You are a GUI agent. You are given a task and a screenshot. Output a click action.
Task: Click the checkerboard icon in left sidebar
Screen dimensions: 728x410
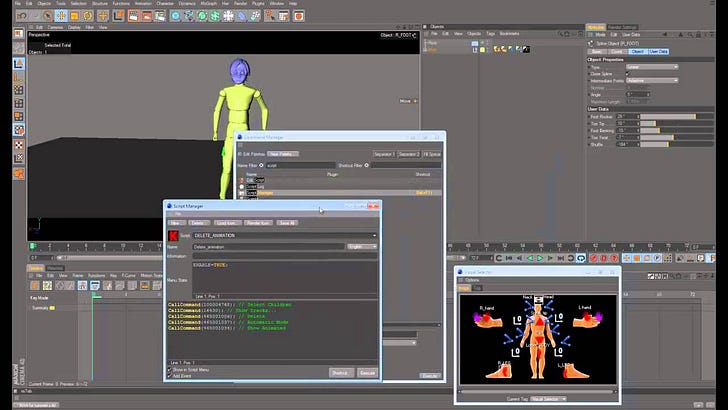pos(19,145)
